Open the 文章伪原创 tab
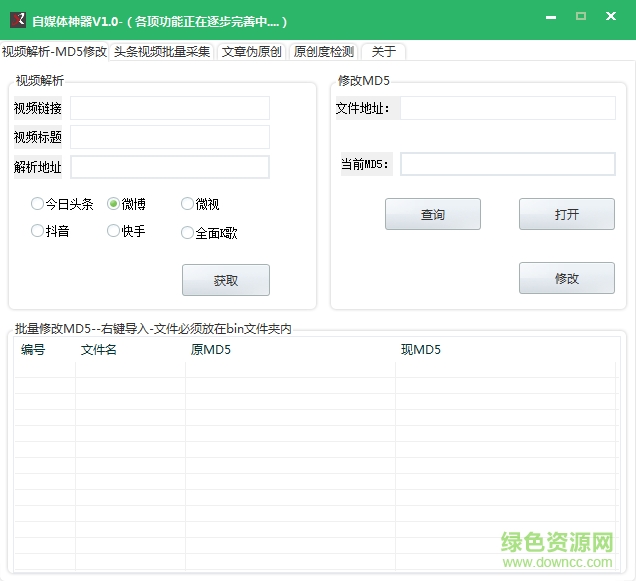This screenshot has width=636, height=581. coord(251,52)
